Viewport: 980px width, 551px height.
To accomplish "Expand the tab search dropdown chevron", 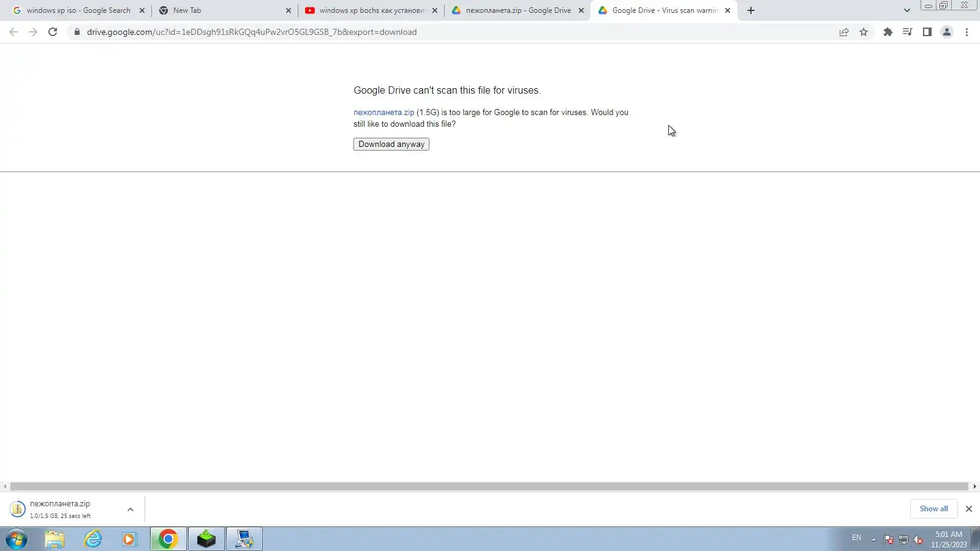I will point(907,10).
